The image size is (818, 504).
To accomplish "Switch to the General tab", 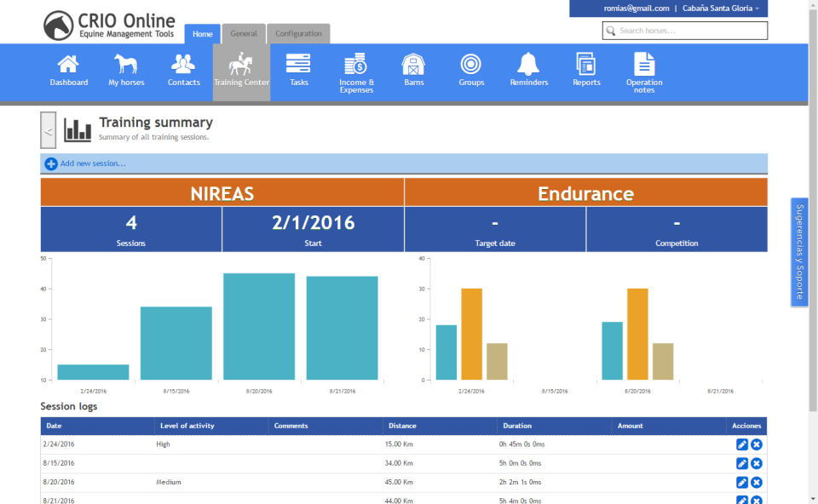I will point(244,33).
